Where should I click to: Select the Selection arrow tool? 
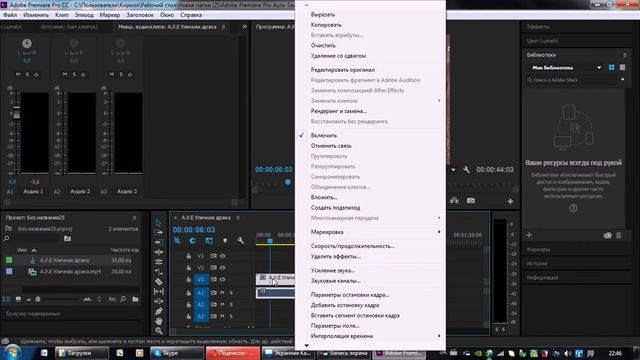point(159,223)
